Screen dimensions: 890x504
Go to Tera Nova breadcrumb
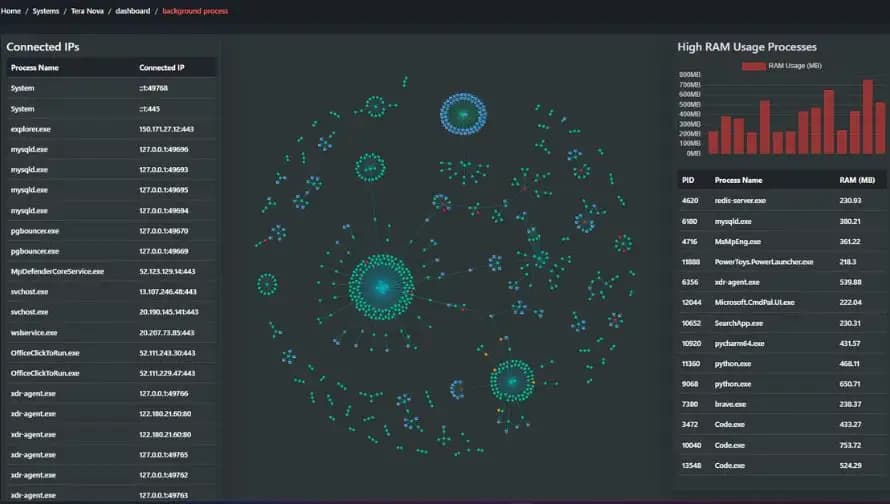[x=86, y=11]
